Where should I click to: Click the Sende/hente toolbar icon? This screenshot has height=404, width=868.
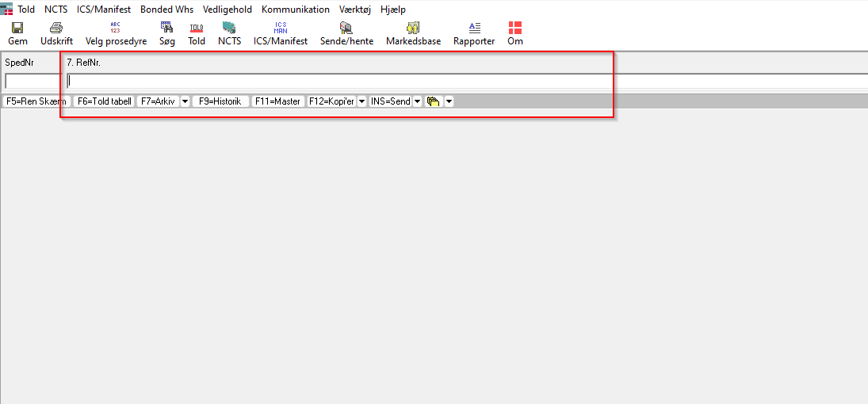346,28
